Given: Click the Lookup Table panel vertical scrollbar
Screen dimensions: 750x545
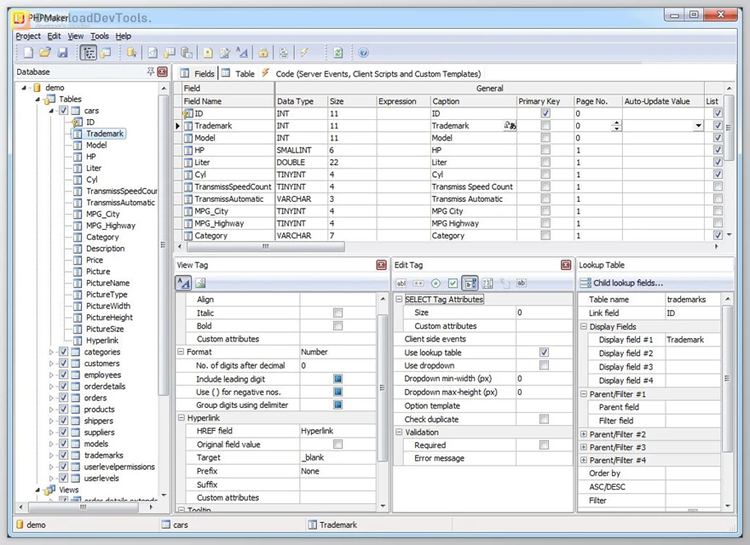Looking at the screenshot, I should click(x=727, y=378).
